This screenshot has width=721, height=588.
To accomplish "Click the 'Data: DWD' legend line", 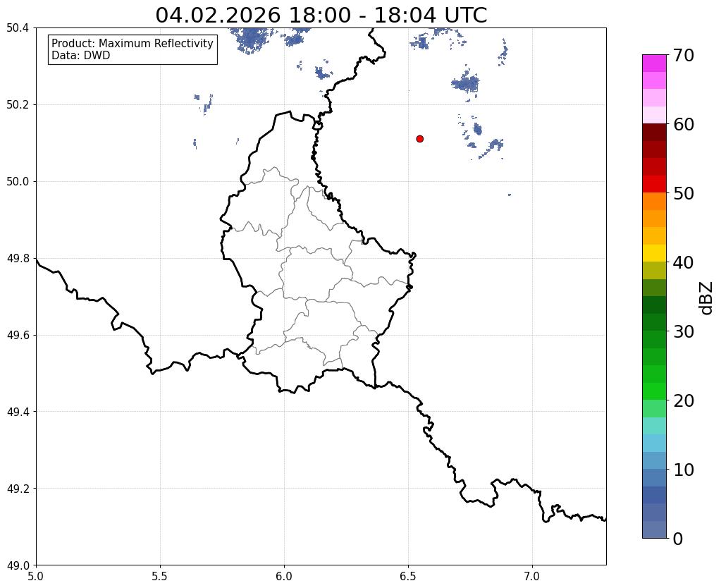I will (81, 55).
